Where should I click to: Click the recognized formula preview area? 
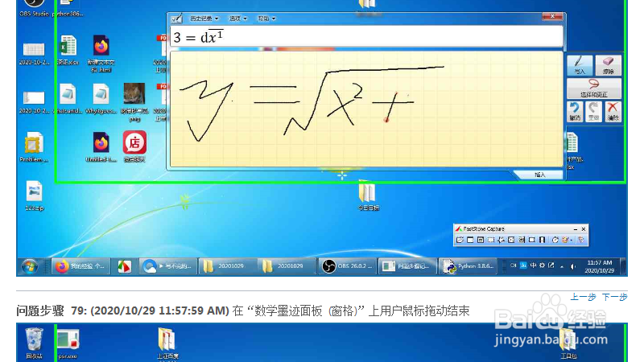pyautogui.click(x=366, y=37)
